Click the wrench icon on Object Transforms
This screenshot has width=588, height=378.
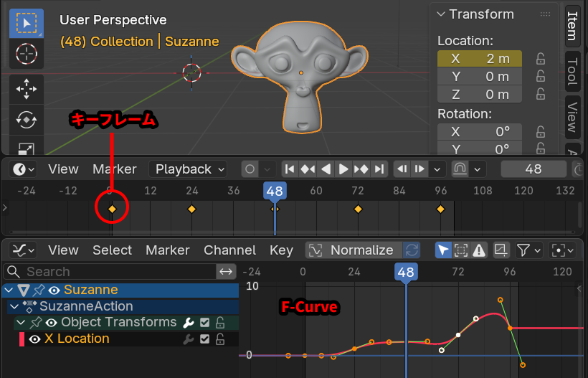pos(189,323)
